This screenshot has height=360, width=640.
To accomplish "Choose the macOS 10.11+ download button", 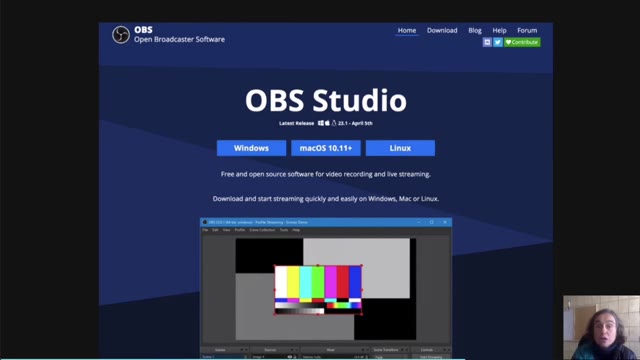I will pos(326,148).
